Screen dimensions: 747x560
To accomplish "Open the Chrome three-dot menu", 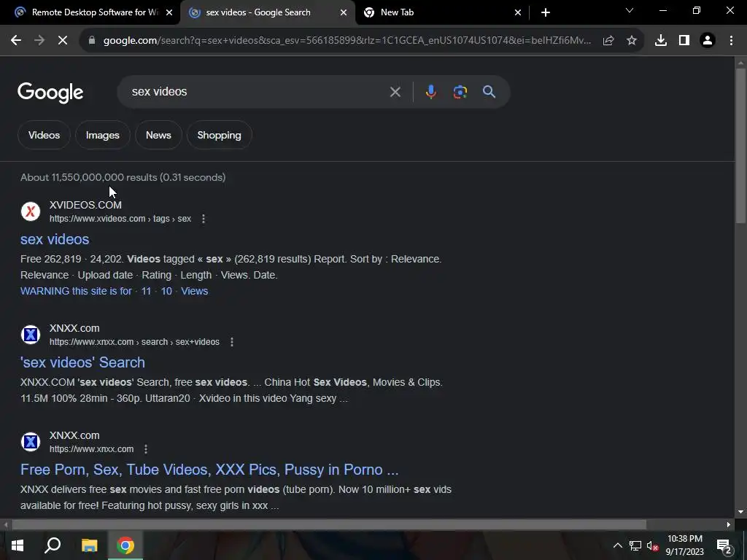I will [x=731, y=41].
